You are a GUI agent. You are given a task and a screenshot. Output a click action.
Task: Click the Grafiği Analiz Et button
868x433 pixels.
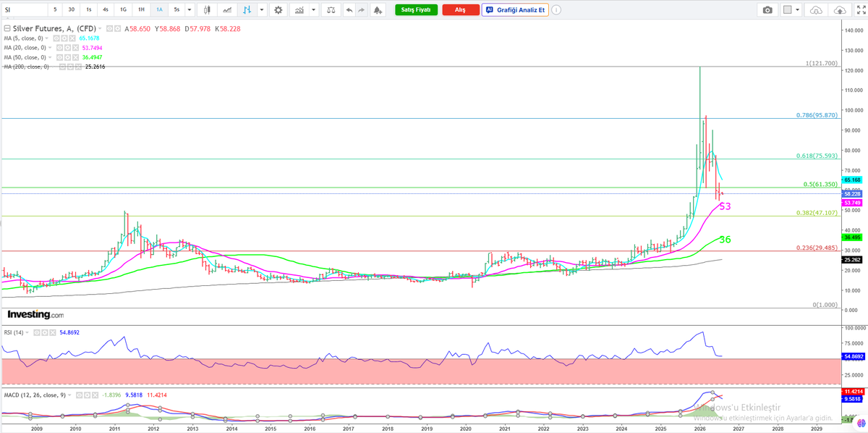(x=515, y=10)
